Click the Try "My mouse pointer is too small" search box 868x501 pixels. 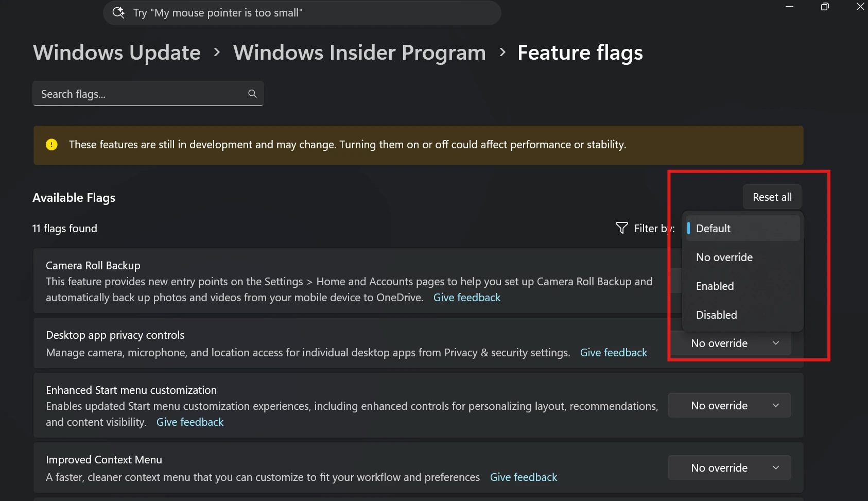[302, 12]
